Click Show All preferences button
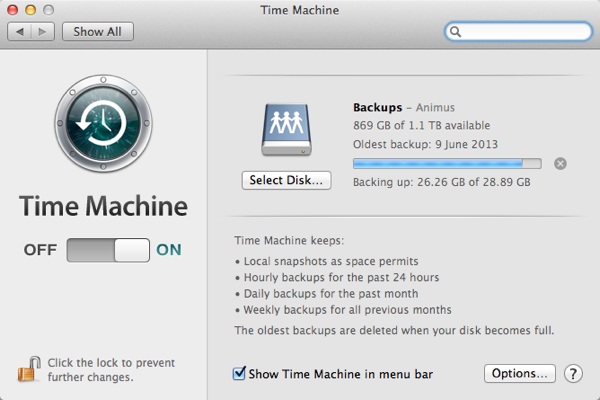Screen dimensions: 600x400 coord(97,32)
